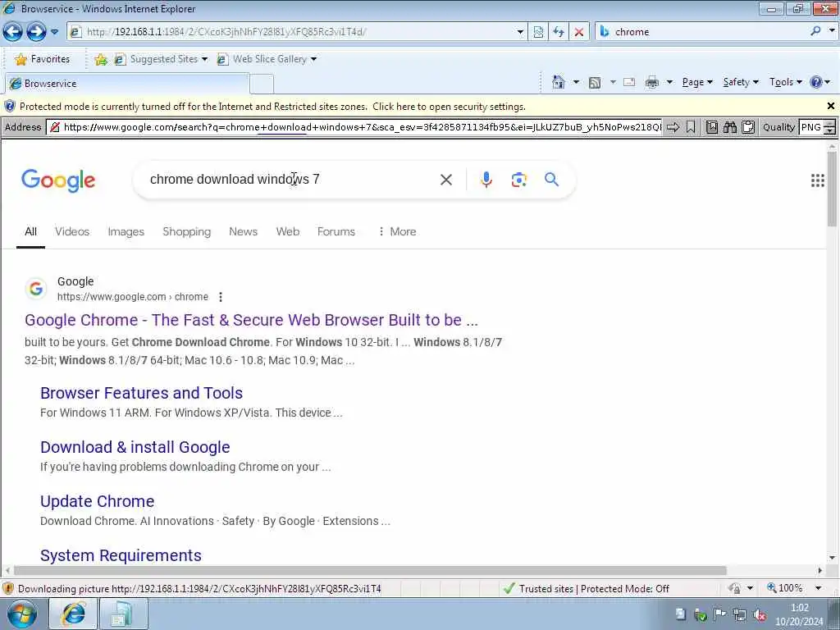Click the Print icon
840x630 pixels.
pyautogui.click(x=652, y=82)
